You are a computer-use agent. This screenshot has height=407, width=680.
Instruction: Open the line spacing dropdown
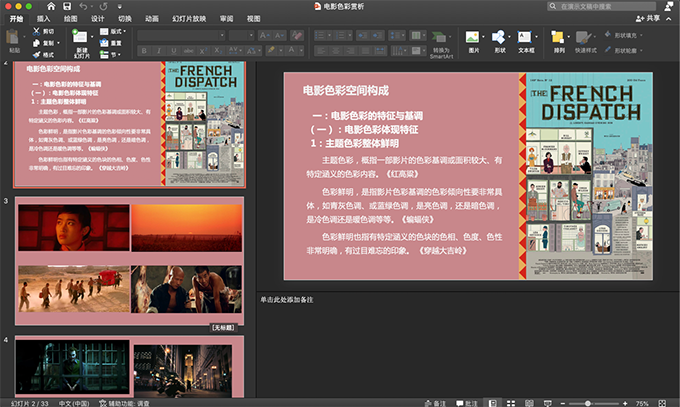click(x=397, y=35)
